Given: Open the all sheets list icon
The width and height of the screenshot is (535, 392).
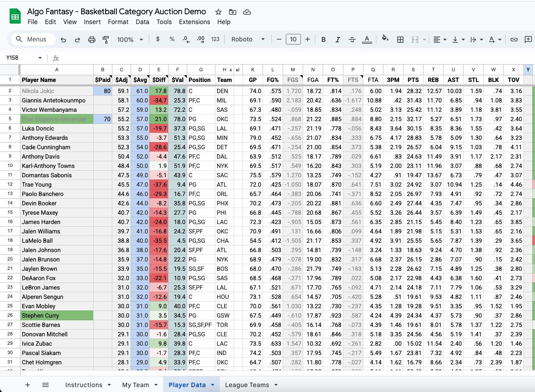Looking at the screenshot, I should coord(45,385).
